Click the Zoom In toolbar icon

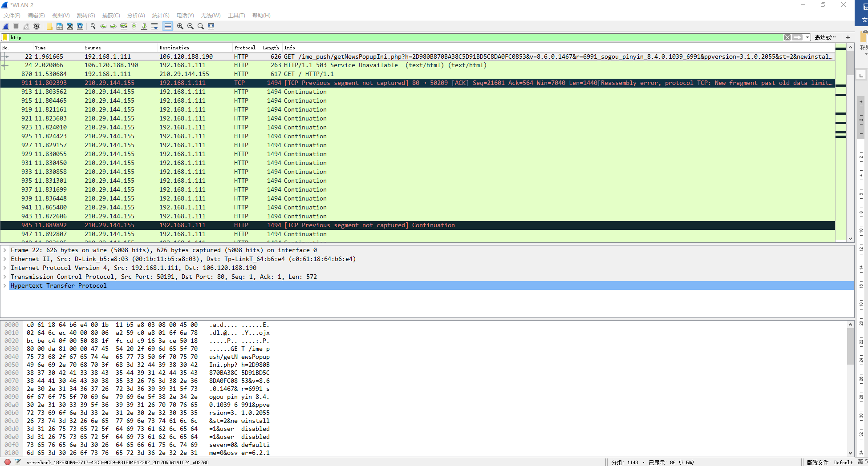coord(180,26)
